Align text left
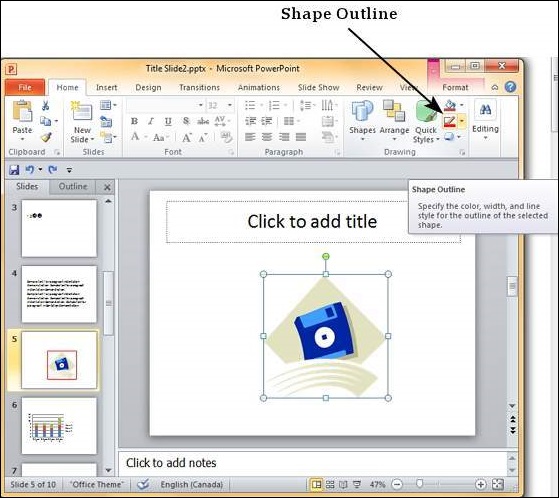 pos(250,137)
